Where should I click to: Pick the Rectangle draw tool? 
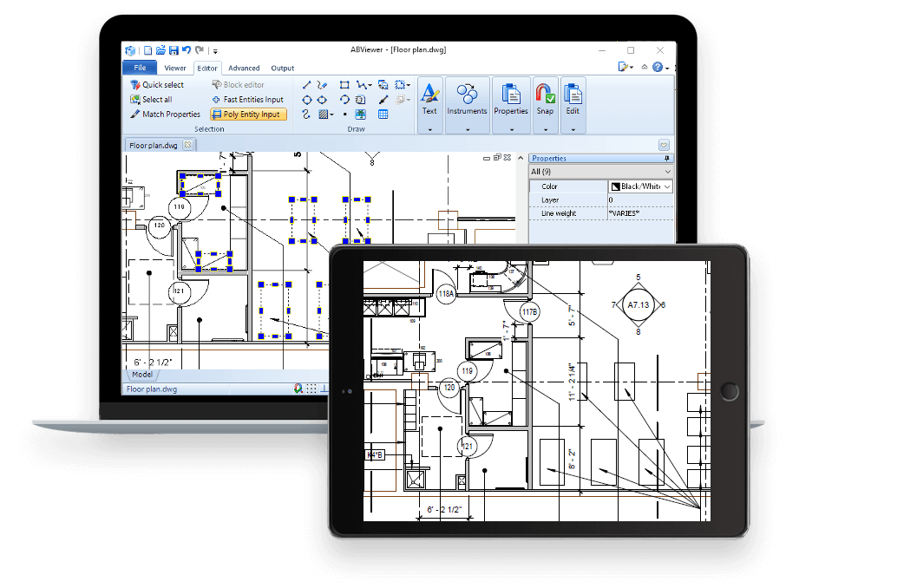pos(344,85)
